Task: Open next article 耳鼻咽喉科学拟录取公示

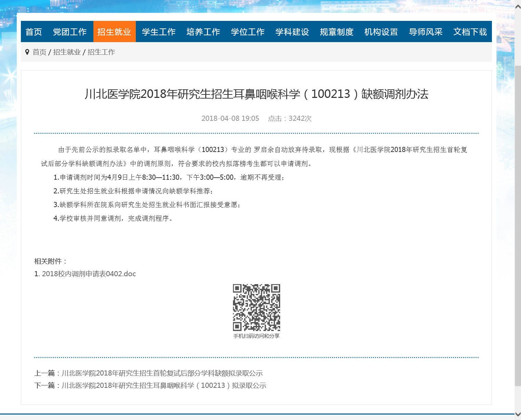Action: pyautogui.click(x=164, y=385)
